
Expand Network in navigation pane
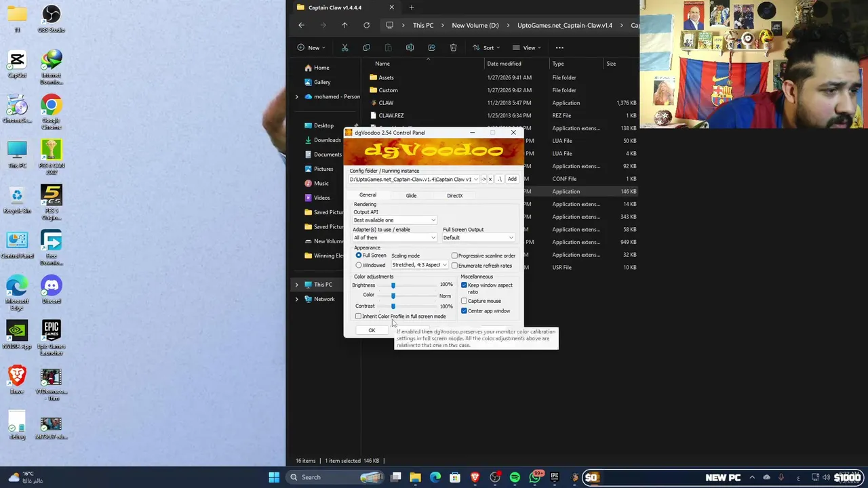pyautogui.click(x=296, y=299)
